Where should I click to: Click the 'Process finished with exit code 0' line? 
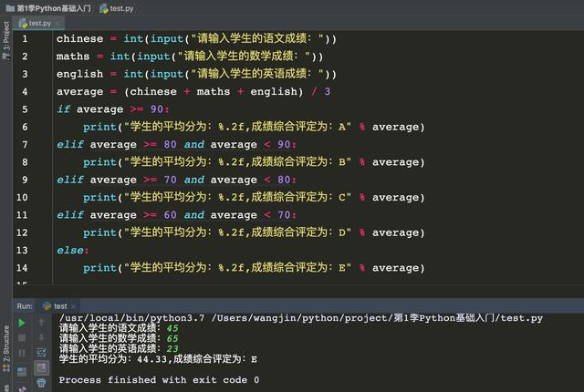pyautogui.click(x=159, y=380)
